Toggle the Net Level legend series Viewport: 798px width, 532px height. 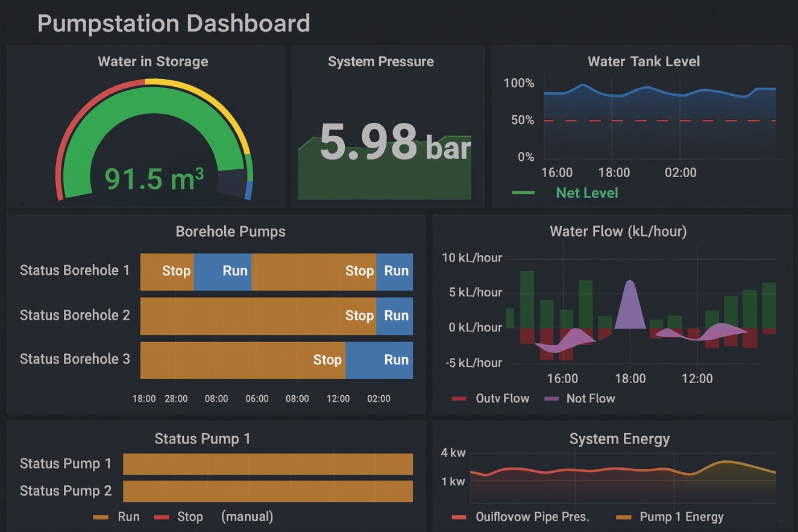(586, 193)
